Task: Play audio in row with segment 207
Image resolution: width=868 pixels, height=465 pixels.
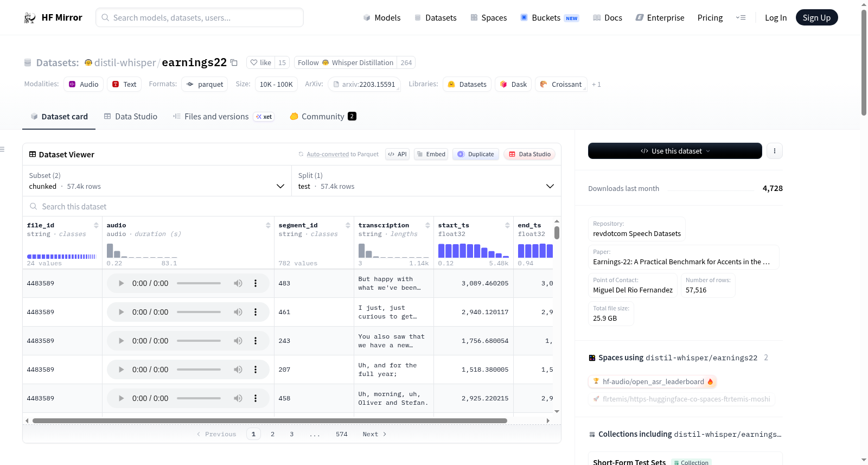Action: 122,370
